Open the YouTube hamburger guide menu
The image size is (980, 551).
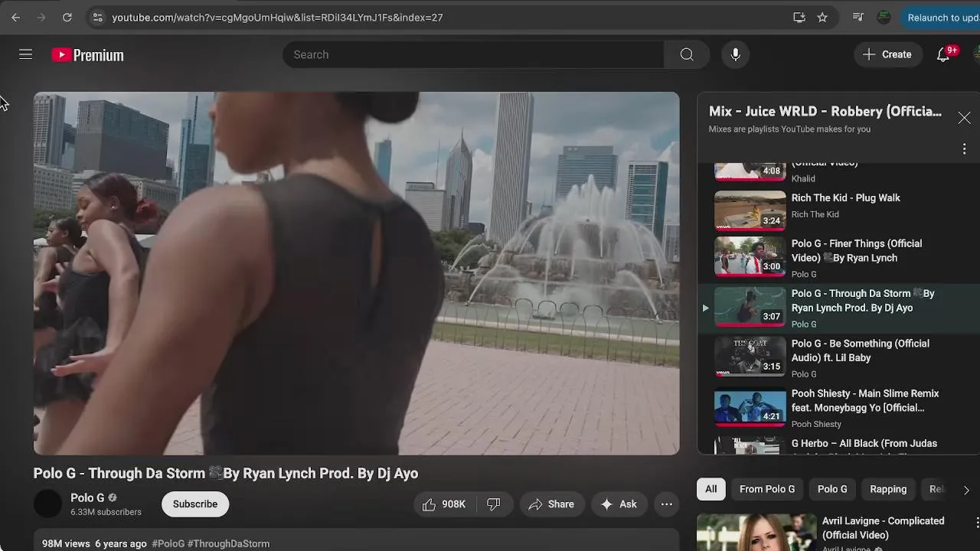(25, 54)
